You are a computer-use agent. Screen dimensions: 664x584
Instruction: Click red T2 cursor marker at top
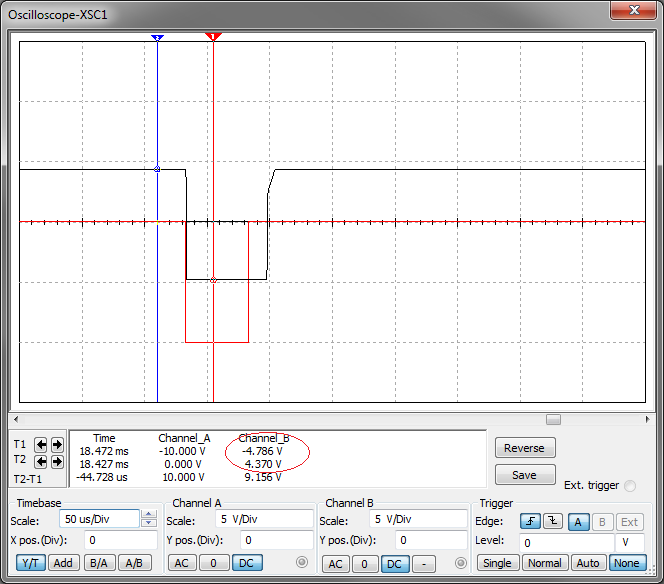pos(213,38)
